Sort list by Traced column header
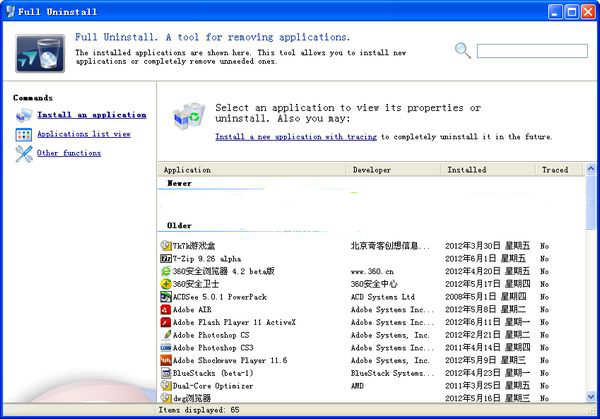 [x=555, y=170]
